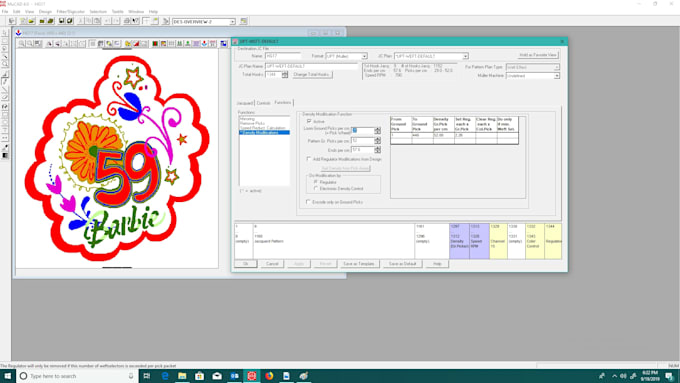Click the context help arrow icon
680x383 pixels.
[x=135, y=21]
